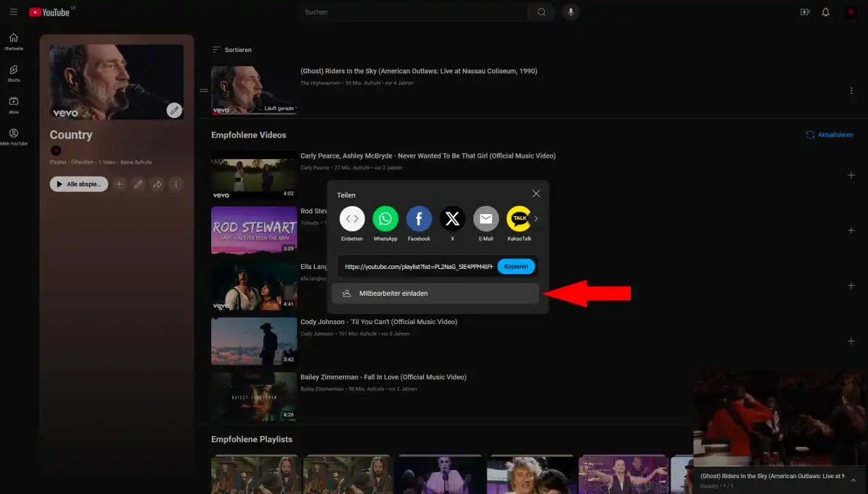Screen dimensions: 868x494
Task: Open the notifications bell
Action: coord(825,12)
